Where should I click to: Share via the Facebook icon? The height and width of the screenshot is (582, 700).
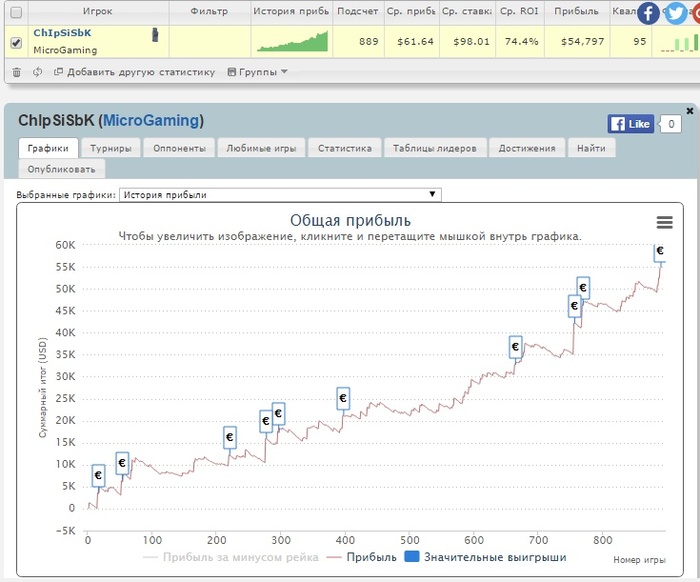point(648,14)
